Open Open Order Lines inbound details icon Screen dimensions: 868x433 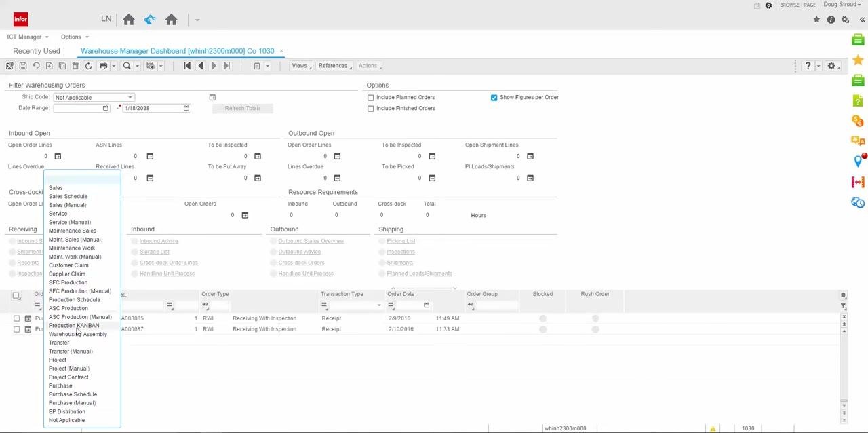pos(58,156)
